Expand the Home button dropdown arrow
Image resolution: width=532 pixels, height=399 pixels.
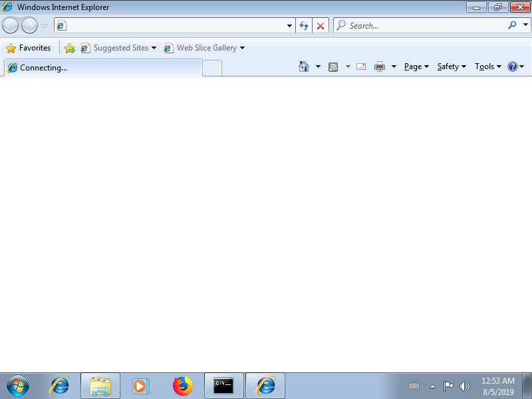tap(318, 66)
